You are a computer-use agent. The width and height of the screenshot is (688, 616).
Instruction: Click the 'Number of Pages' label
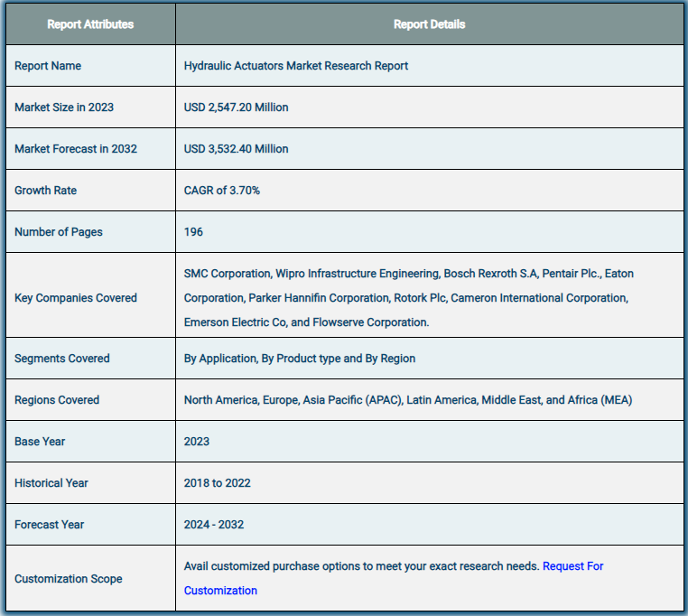point(59,232)
